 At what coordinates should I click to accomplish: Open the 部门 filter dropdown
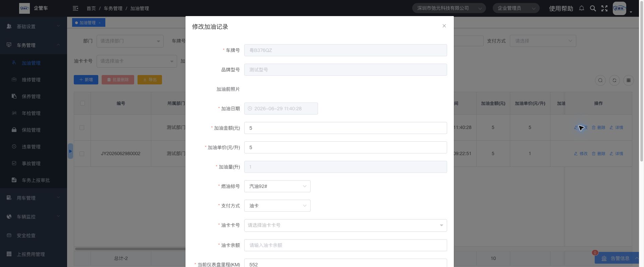130,41
